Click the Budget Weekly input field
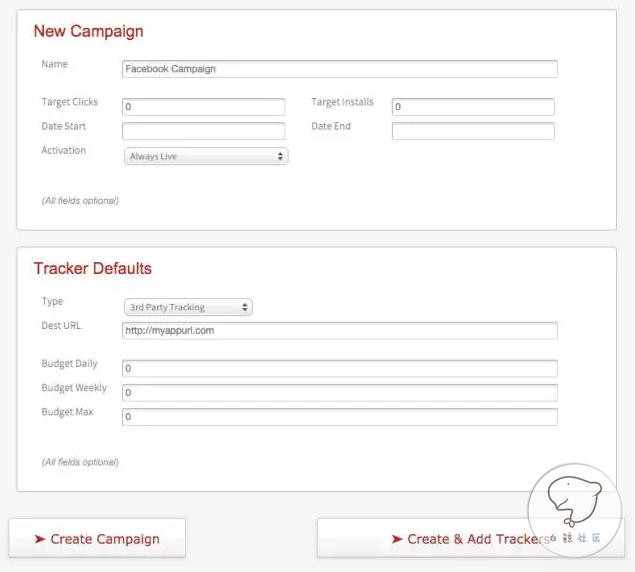 click(340, 393)
